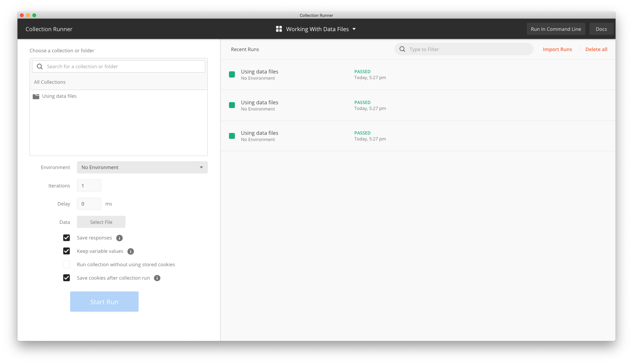The image size is (633, 364).
Task: Click the Delay input field
Action: (89, 204)
